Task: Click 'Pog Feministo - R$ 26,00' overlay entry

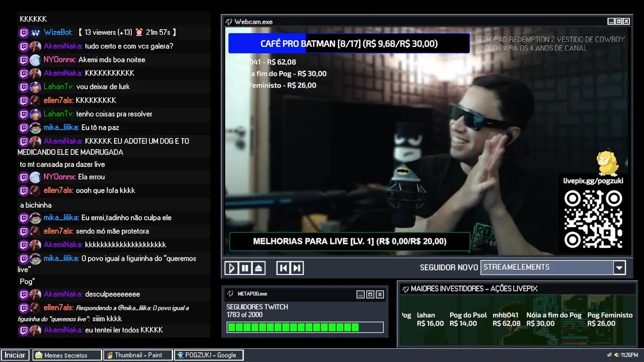Action: pyautogui.click(x=275, y=85)
